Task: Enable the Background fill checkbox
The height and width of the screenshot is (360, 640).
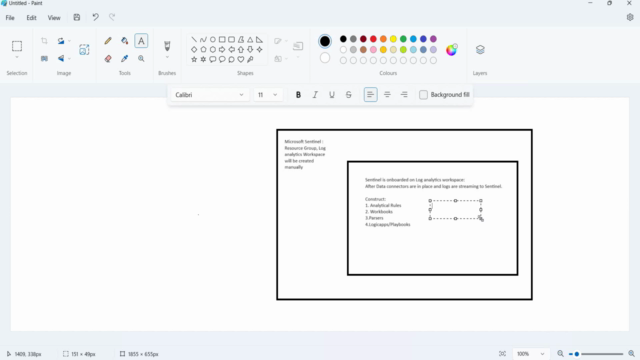Action: coord(423,95)
